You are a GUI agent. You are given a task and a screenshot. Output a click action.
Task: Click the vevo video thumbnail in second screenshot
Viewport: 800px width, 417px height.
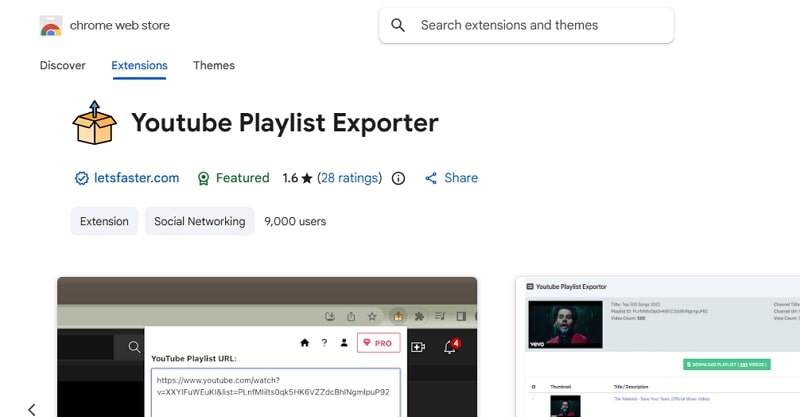pyautogui.click(x=565, y=325)
